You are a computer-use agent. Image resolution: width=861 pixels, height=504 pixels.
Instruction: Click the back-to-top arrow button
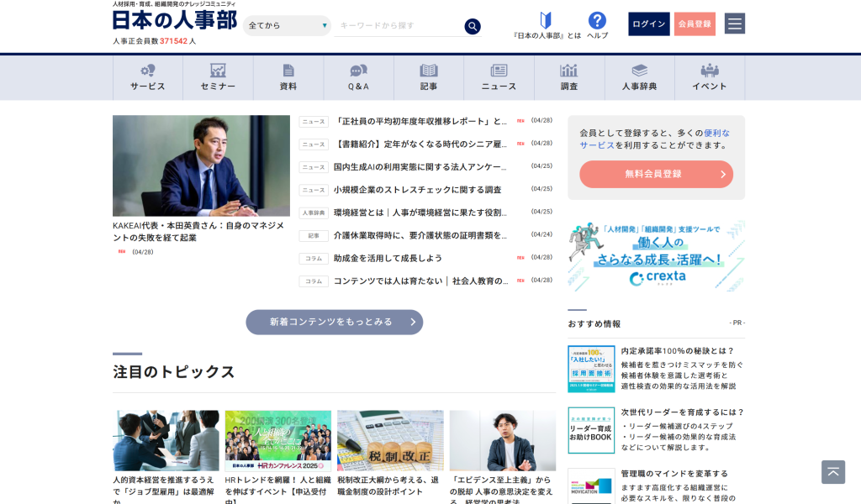833,472
